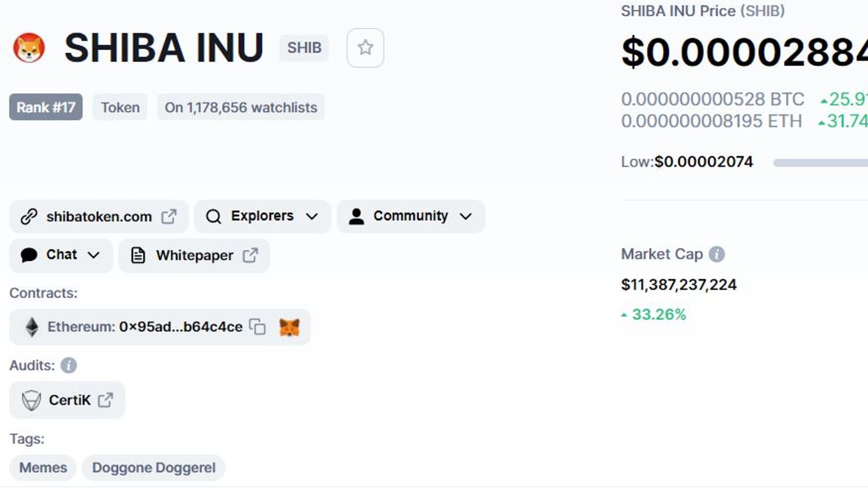This screenshot has width=868, height=488.
Task: Toggle the watchlist star button
Action: 365,48
